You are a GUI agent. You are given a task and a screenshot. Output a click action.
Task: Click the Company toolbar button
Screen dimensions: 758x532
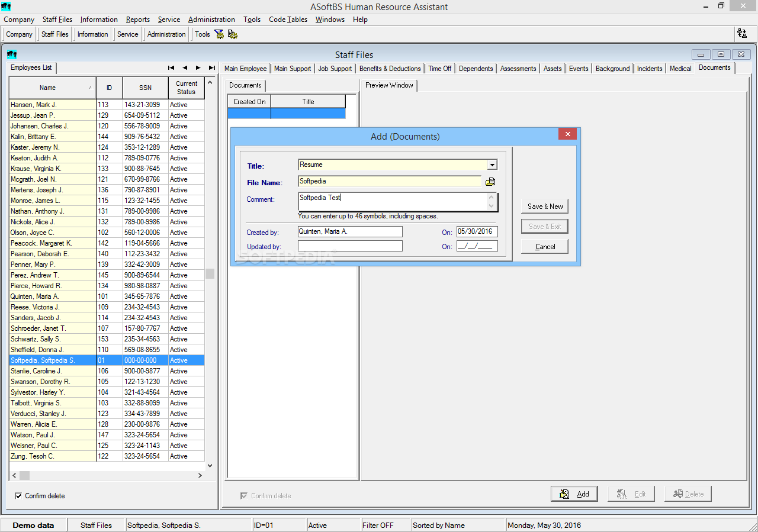[x=19, y=34]
